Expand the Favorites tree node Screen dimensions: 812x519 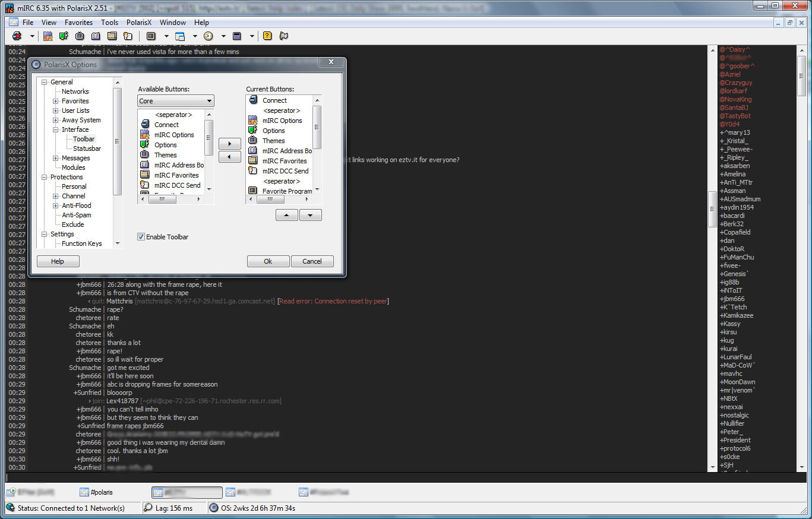[x=56, y=101]
